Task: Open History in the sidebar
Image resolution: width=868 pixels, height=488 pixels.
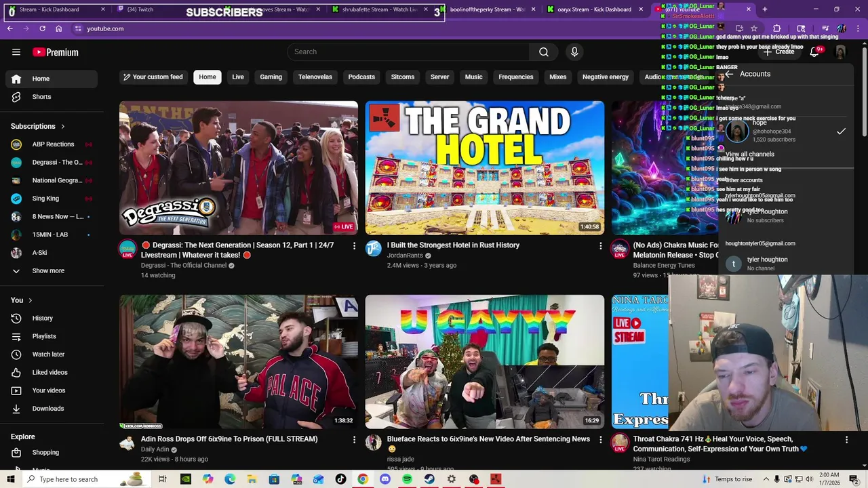Action: coord(52,318)
